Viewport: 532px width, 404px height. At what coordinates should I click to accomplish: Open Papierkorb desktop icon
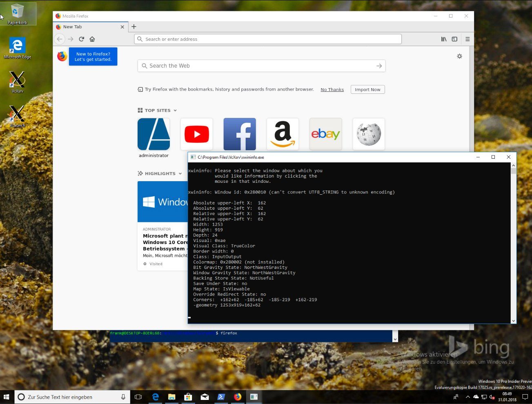(x=18, y=14)
